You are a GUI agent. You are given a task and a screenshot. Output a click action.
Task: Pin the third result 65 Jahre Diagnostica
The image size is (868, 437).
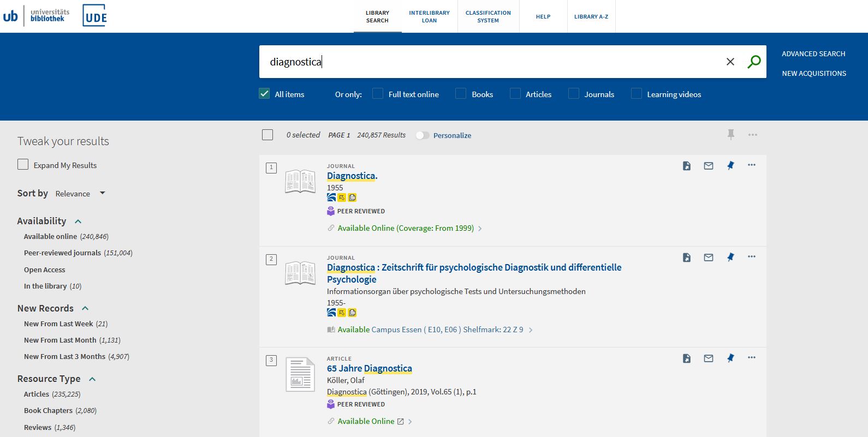pos(730,358)
